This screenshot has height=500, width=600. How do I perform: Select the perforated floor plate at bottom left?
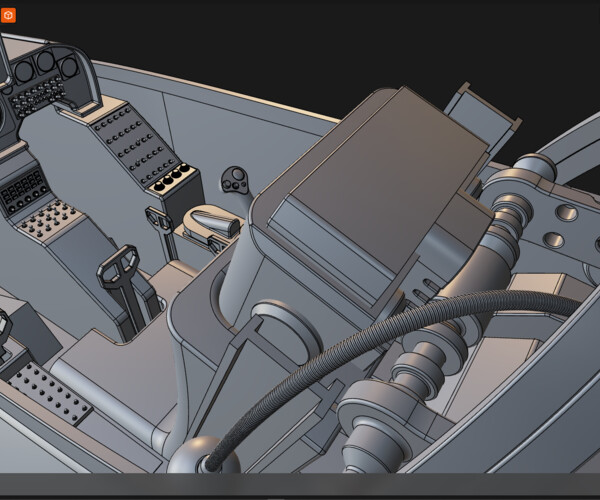[x=50, y=390]
